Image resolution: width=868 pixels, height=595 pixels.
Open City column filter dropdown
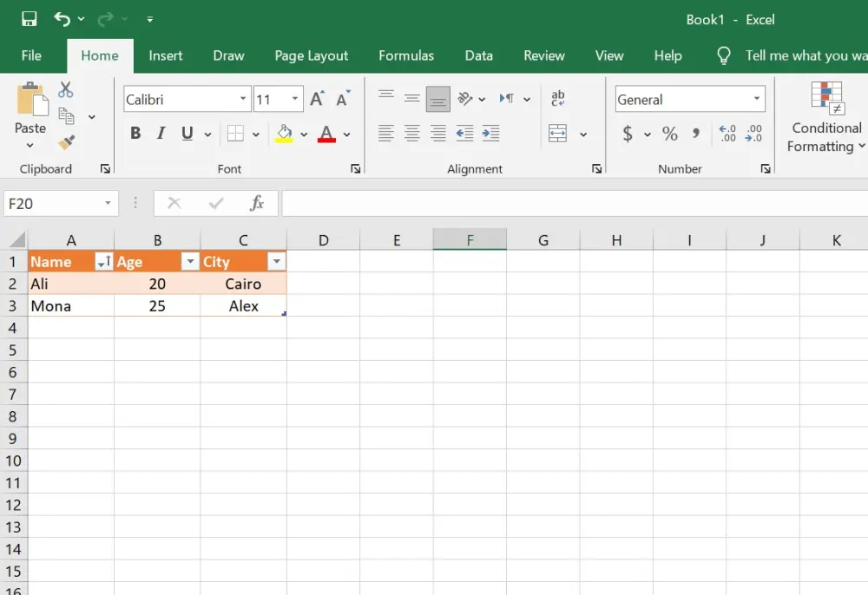(276, 262)
